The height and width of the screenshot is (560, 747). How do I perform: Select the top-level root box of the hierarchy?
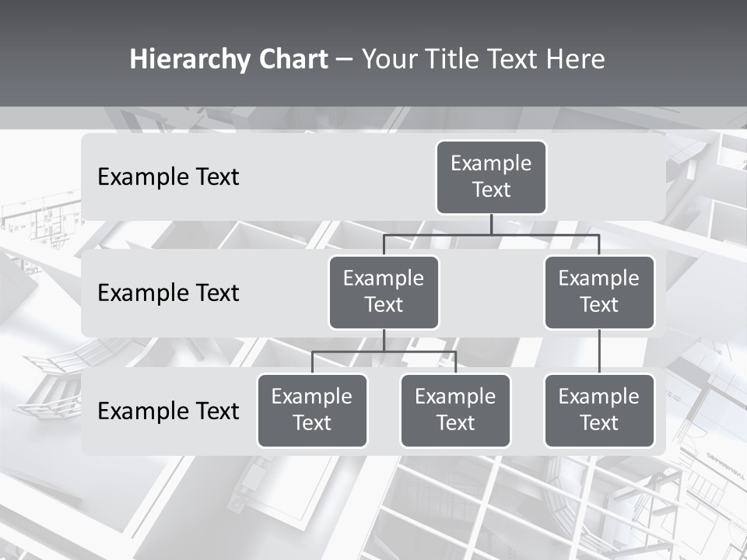coord(491,177)
